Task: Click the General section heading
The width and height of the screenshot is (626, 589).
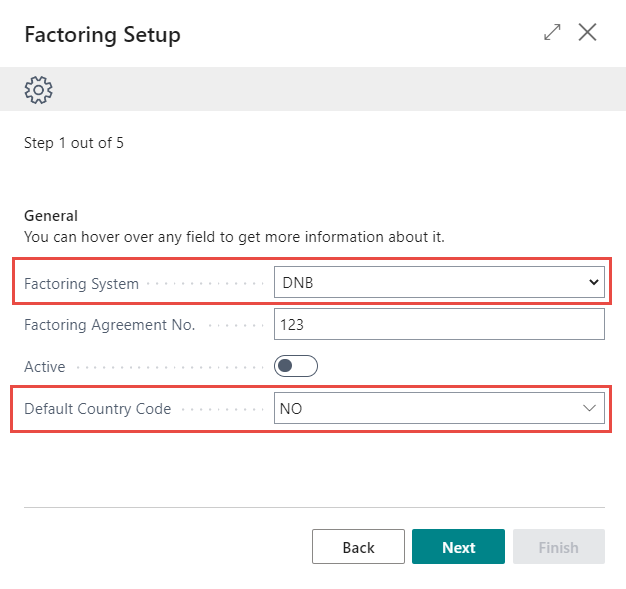Action: (x=51, y=216)
